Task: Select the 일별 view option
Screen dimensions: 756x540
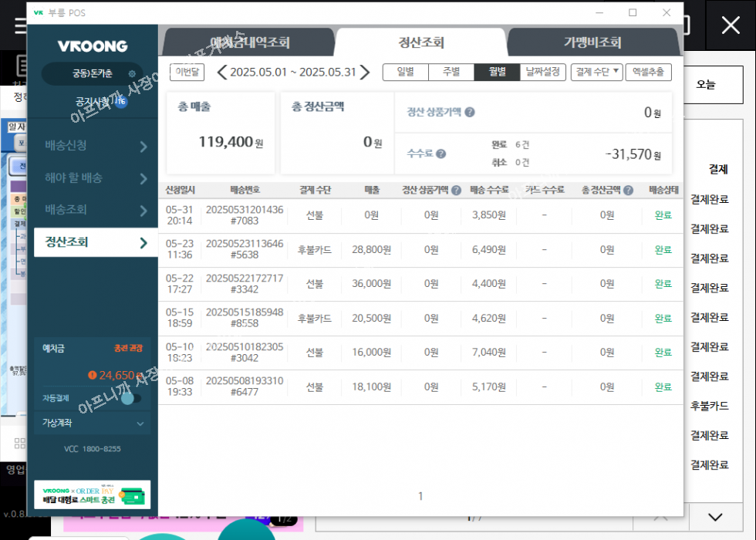Action: (406, 73)
